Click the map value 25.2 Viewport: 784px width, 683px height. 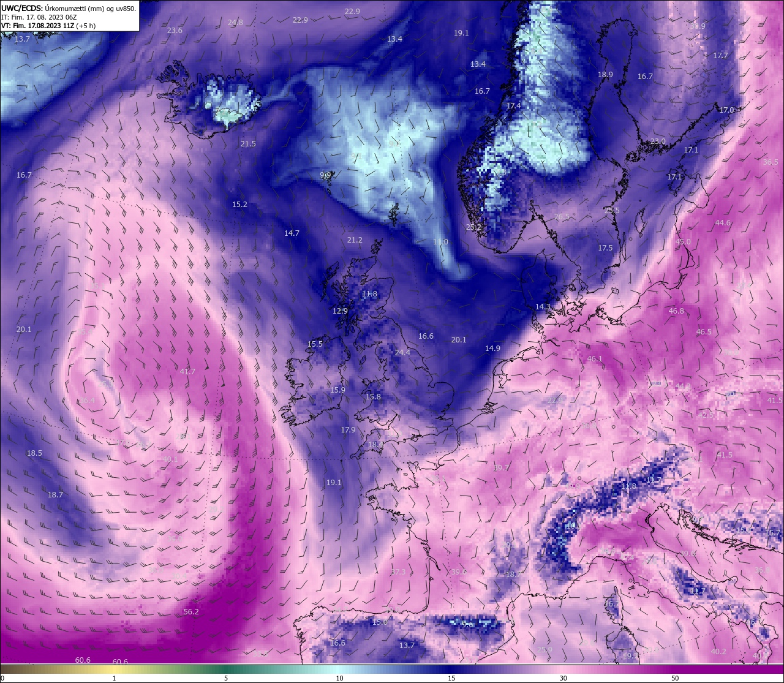tap(473, 227)
